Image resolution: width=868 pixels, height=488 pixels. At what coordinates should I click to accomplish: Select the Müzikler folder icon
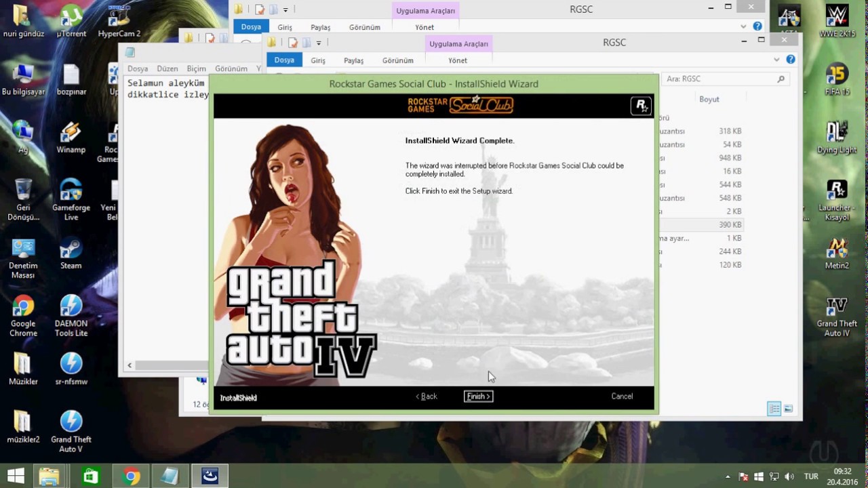pos(23,369)
